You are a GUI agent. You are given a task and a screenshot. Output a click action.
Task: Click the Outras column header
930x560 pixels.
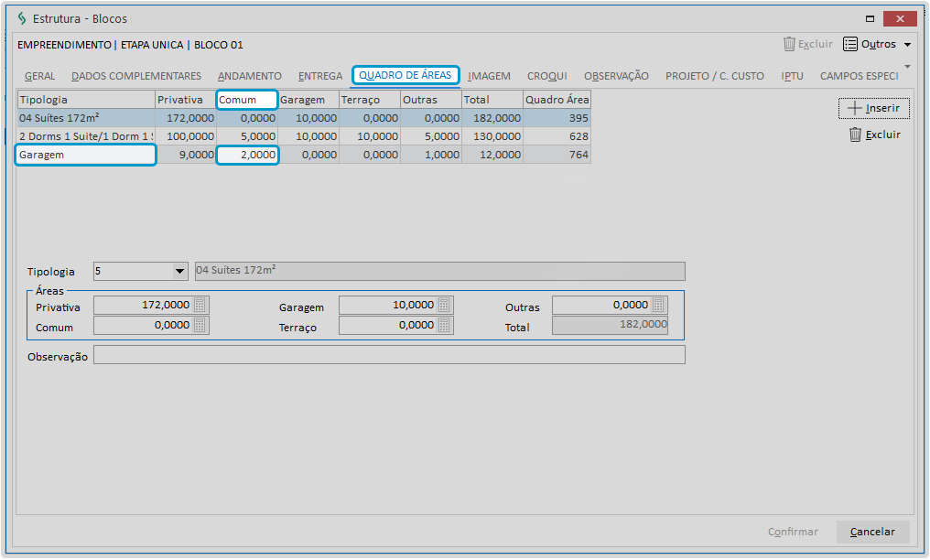coord(431,100)
